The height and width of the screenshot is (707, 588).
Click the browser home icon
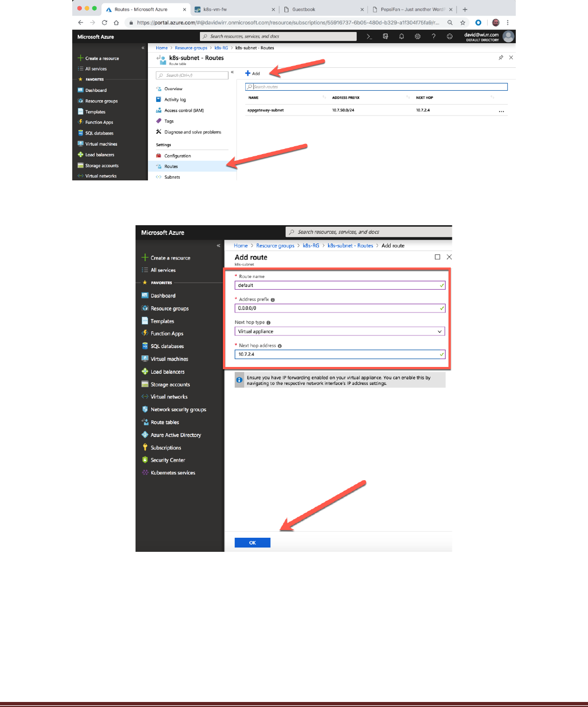[x=116, y=23]
